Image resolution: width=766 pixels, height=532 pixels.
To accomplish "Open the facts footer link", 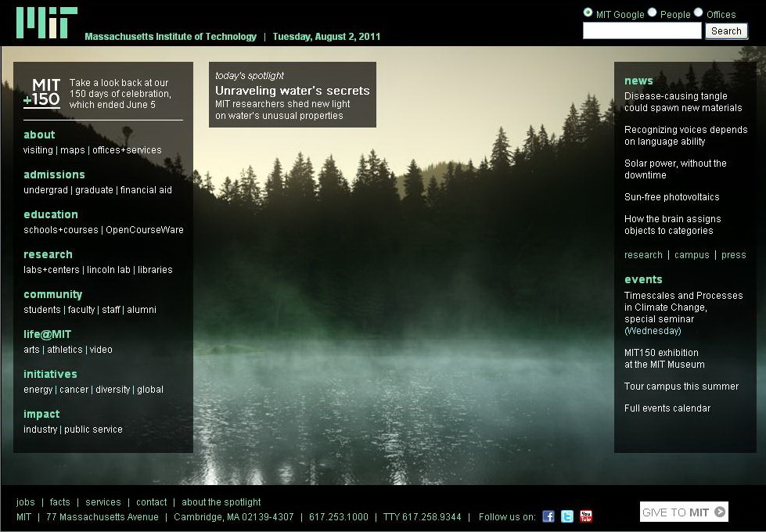I will (x=60, y=502).
